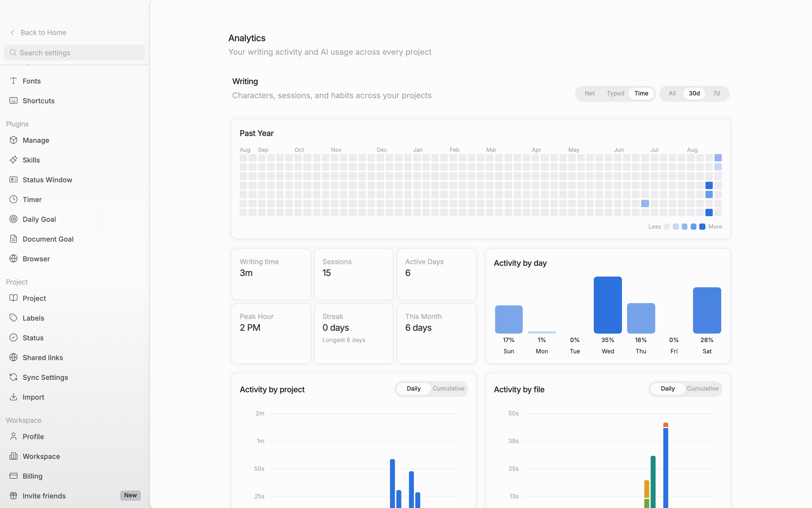812x508 pixels.
Task: Click the This Month 6 days card
Action: click(436, 333)
